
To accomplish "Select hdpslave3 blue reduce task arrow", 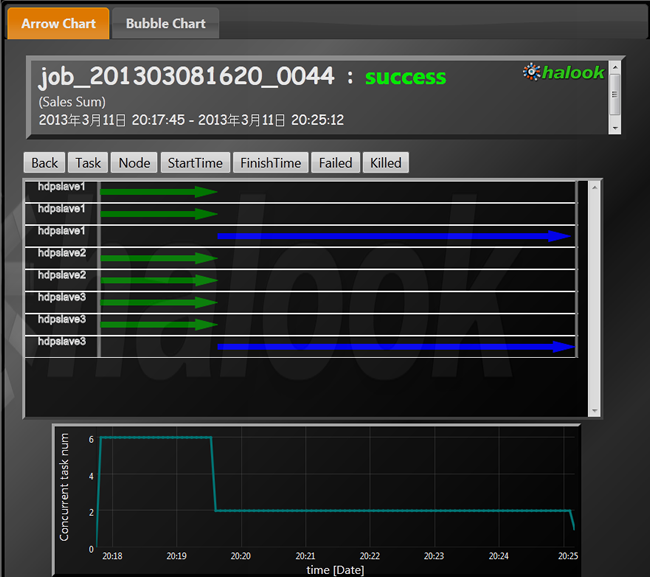I will click(x=396, y=347).
